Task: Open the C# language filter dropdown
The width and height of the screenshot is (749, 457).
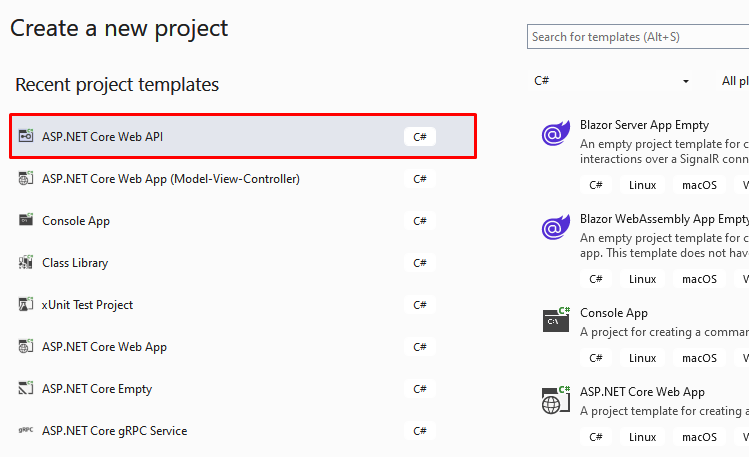Action: point(610,81)
